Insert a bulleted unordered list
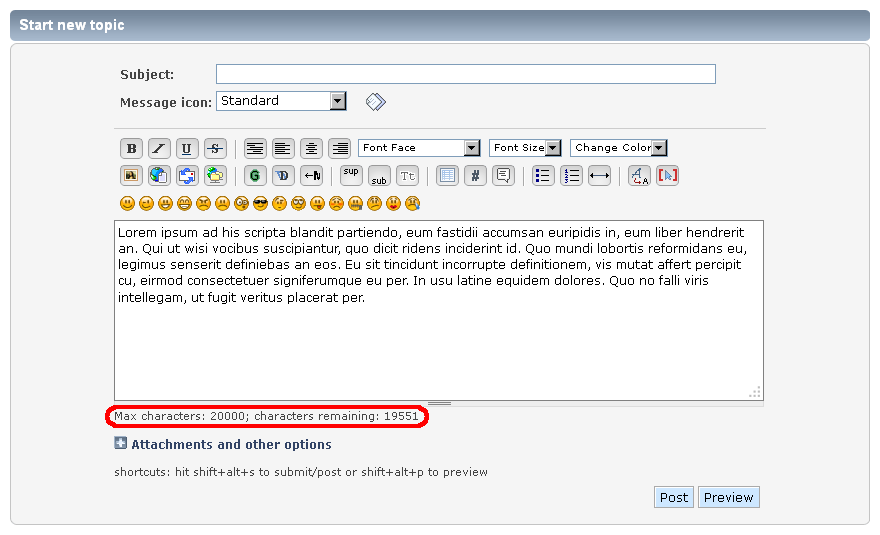The width and height of the screenshot is (880, 535). tap(543, 176)
